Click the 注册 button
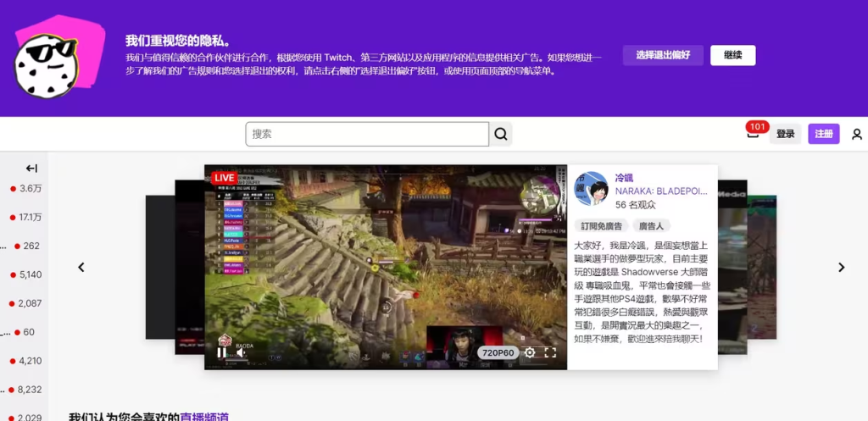Screen dimensions: 868x421 [x=824, y=134]
